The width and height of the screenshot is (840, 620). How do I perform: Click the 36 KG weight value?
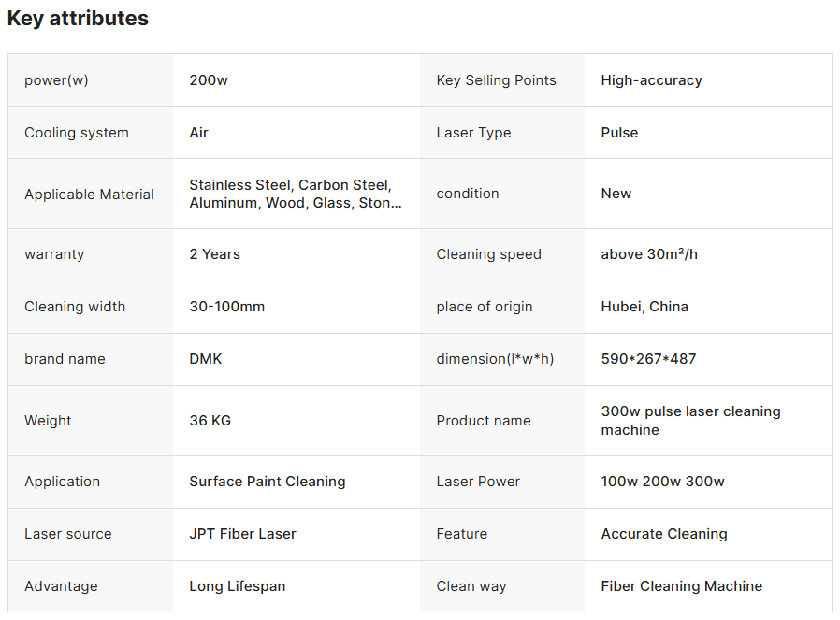pyautogui.click(x=210, y=421)
